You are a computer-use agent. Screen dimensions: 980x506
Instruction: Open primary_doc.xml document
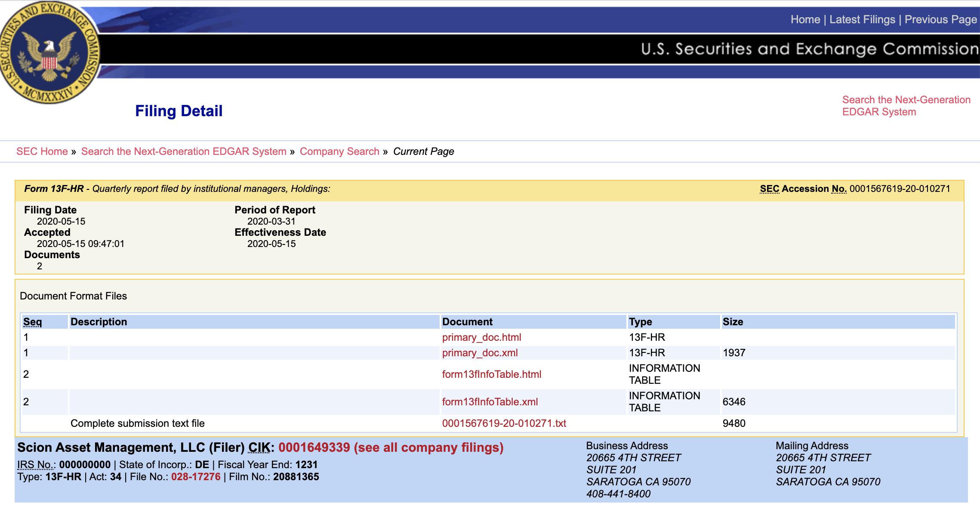point(480,353)
